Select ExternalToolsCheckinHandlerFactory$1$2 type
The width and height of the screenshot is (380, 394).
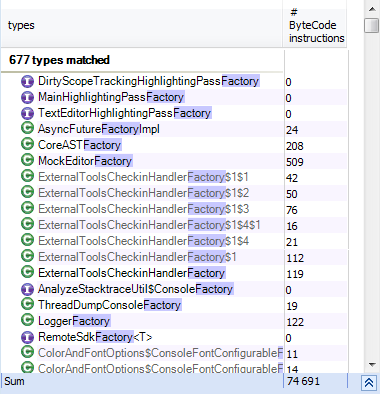[144, 193]
